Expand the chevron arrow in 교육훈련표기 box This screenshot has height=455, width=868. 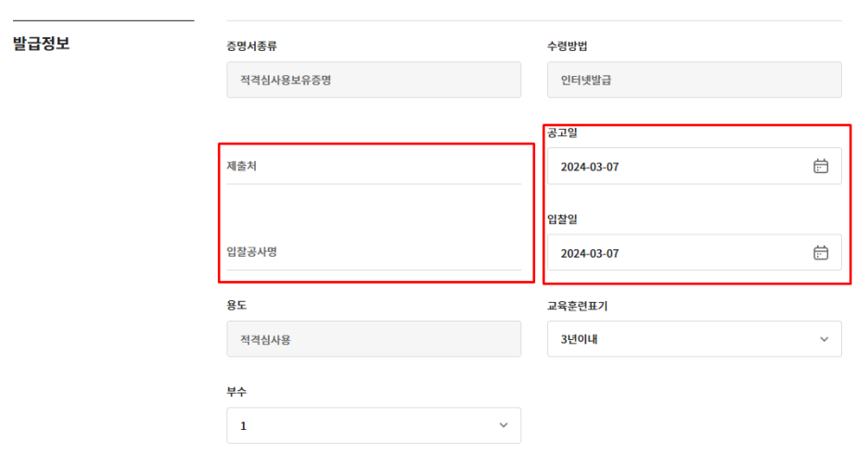(823, 339)
